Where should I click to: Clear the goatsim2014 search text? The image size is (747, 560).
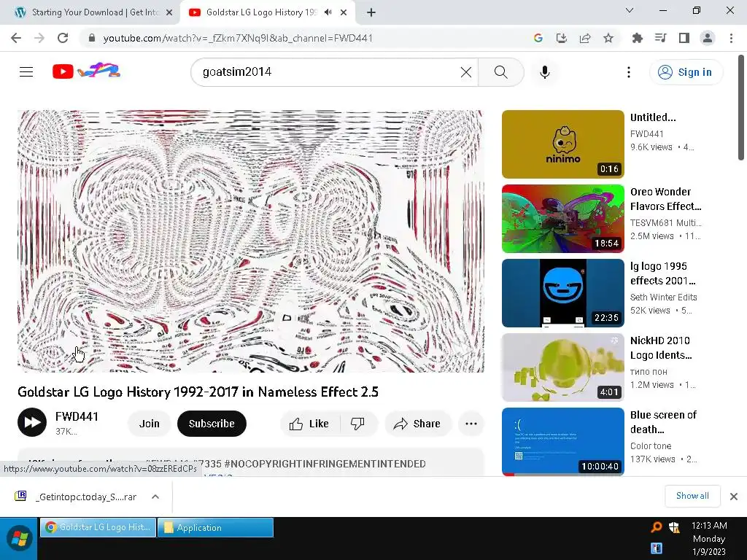[466, 72]
